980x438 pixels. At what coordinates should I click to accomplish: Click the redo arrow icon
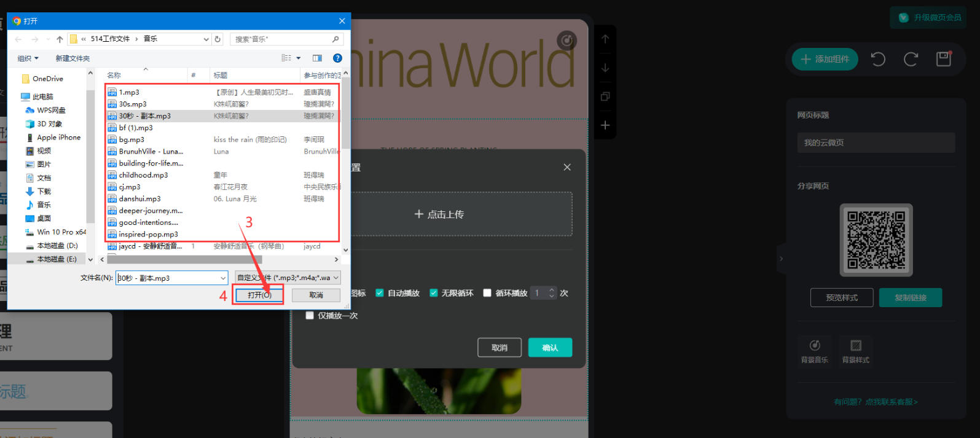click(x=911, y=59)
